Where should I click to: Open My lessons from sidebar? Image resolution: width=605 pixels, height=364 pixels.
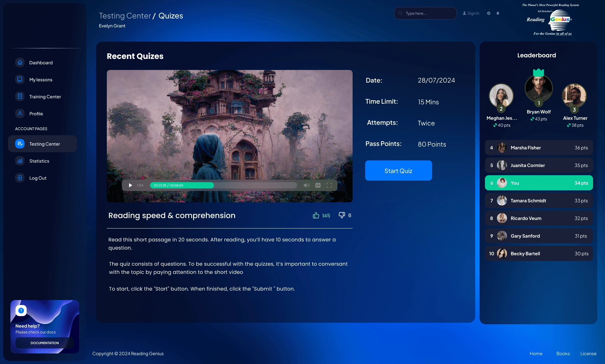coord(41,80)
